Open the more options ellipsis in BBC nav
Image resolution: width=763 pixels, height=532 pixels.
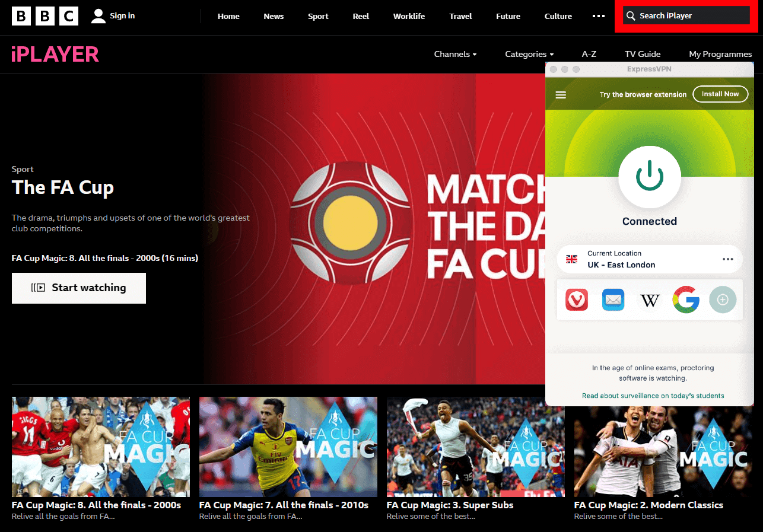pos(599,16)
